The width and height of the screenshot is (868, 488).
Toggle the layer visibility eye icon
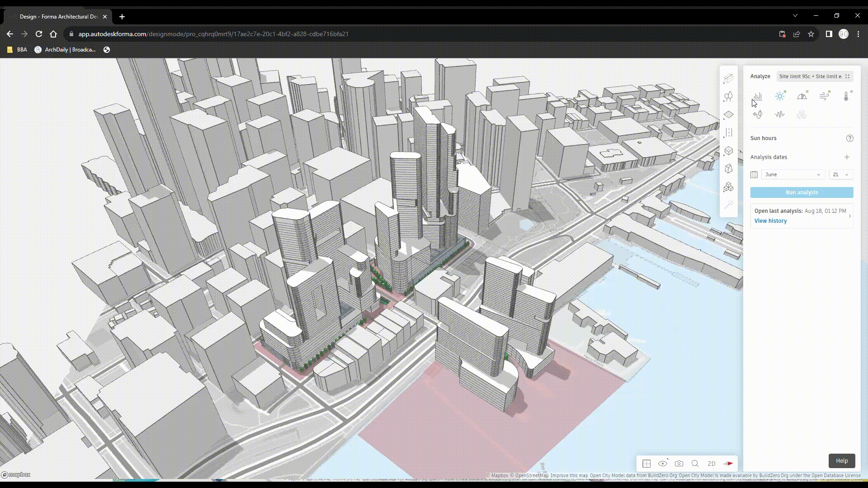[x=663, y=464]
